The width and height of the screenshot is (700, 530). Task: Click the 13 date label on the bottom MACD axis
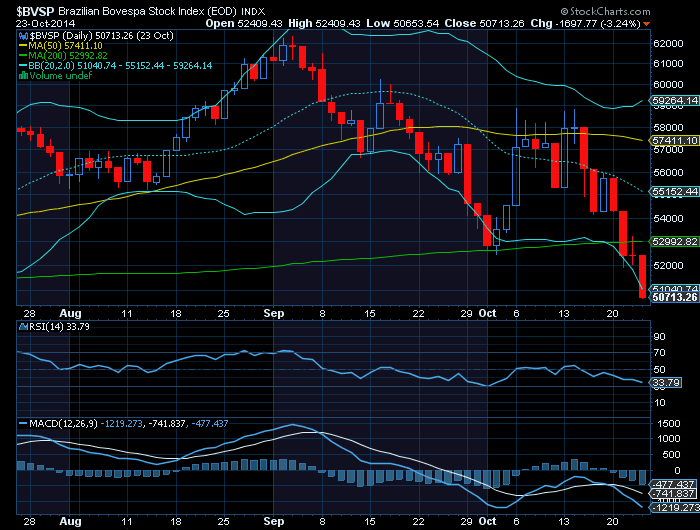coord(564,522)
